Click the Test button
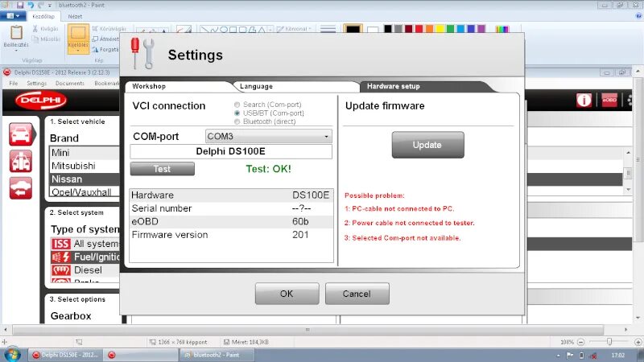Image resolution: width=644 pixels, height=362 pixels. tap(163, 169)
